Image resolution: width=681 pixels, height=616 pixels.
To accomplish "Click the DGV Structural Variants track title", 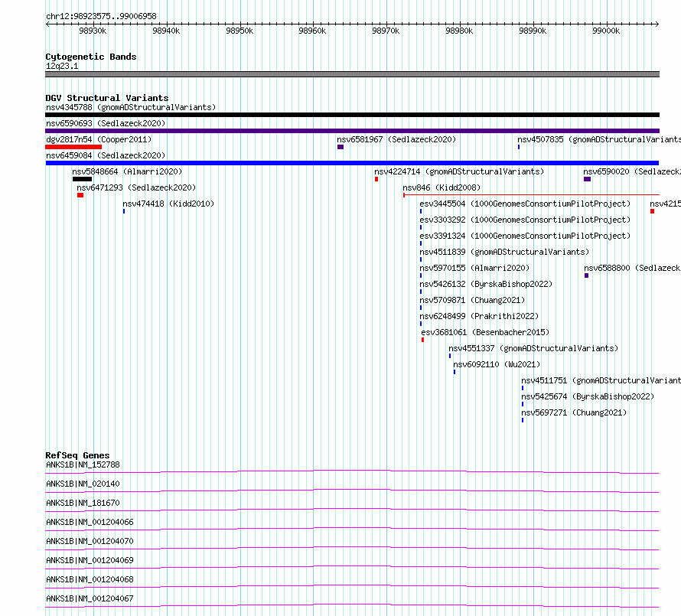I will pos(107,98).
